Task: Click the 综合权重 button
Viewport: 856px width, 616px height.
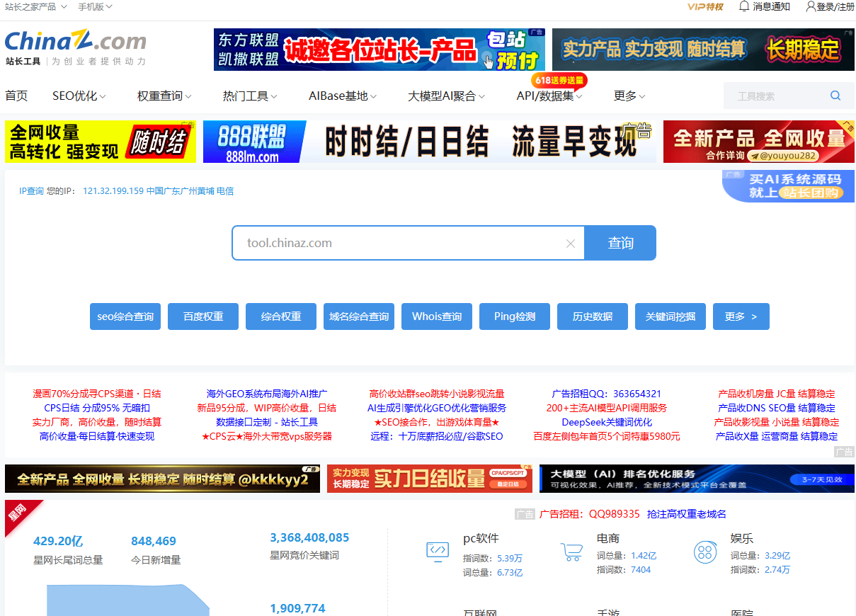Action: click(281, 316)
